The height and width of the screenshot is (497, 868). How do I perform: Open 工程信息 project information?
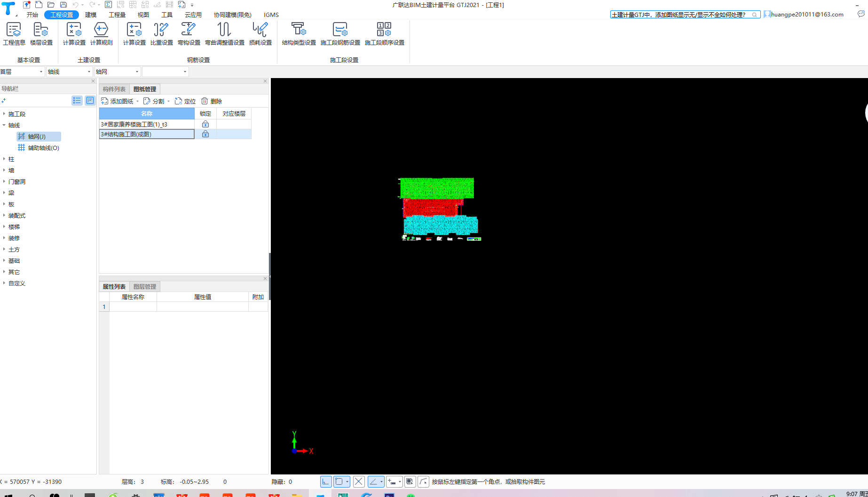coord(14,34)
